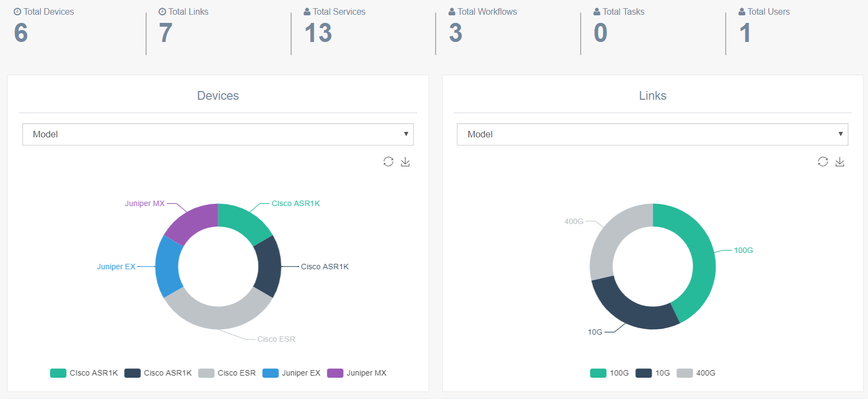This screenshot has height=399, width=868.
Task: Click the Juniper EX chart label
Action: coord(116,267)
